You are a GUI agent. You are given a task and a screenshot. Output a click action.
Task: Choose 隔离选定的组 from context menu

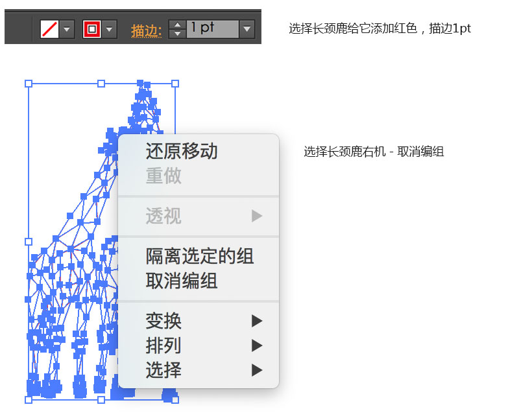[199, 256]
